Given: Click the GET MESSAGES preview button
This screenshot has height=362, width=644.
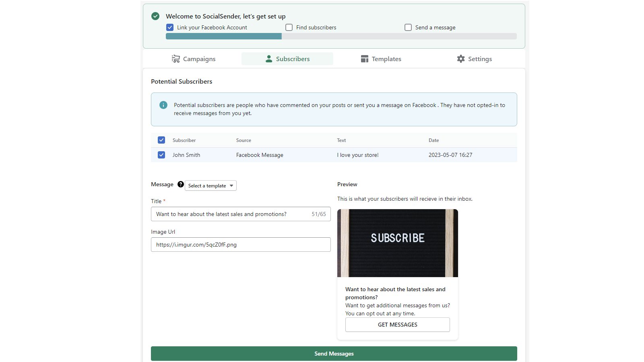Looking at the screenshot, I should (x=398, y=325).
